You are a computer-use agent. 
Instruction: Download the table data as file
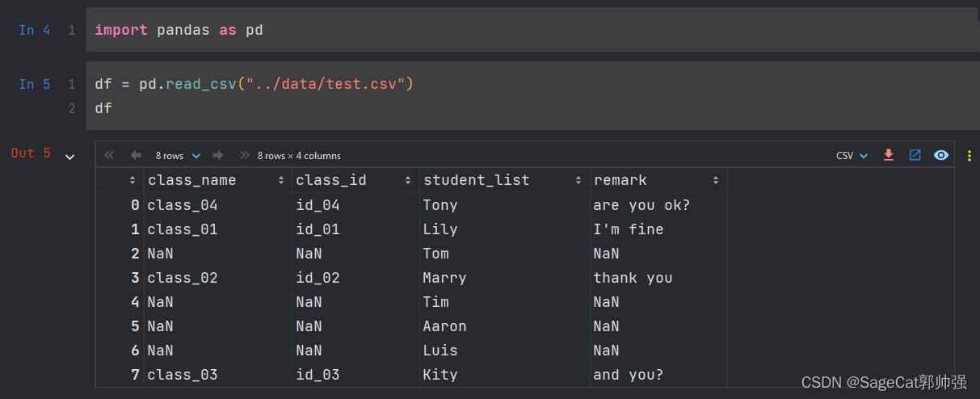889,155
